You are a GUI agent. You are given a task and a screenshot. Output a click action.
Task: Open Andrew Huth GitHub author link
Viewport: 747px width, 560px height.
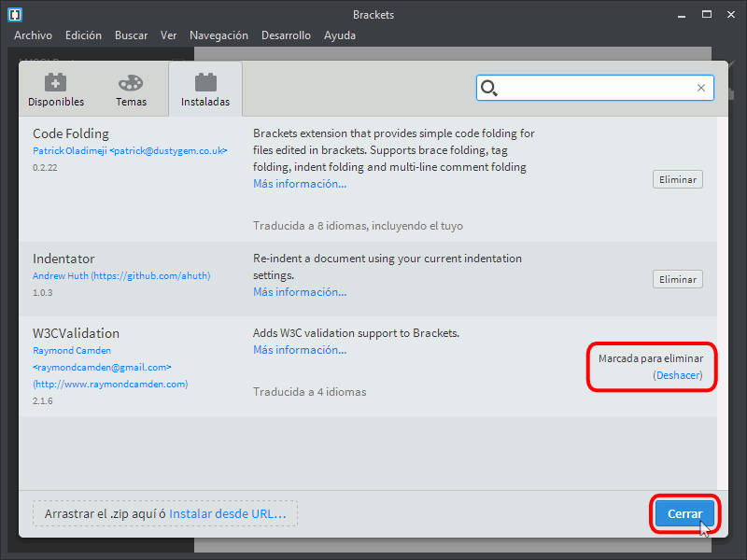pyautogui.click(x=121, y=275)
